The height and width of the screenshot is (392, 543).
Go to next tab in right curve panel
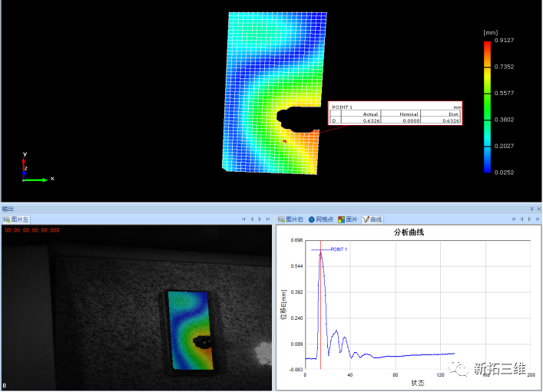529,219
